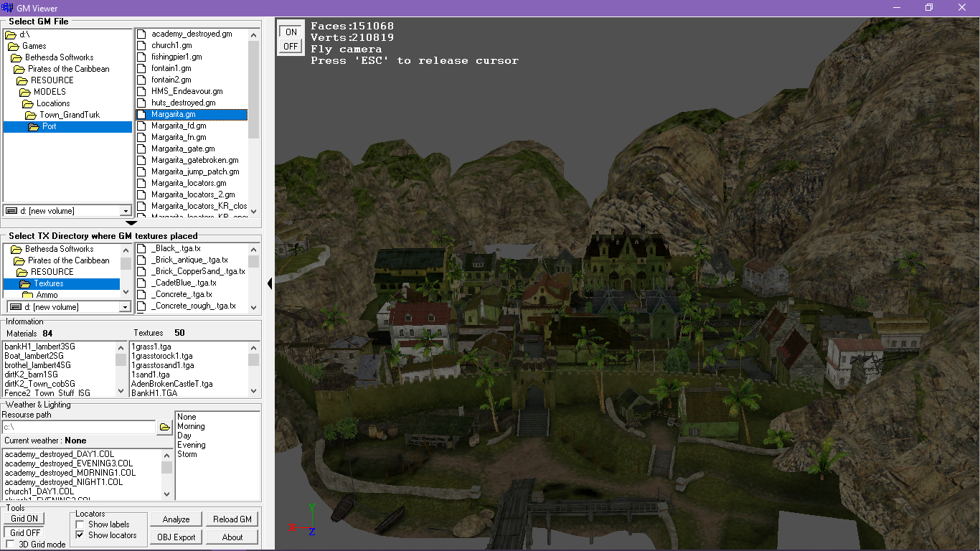
Task: Select the Day weather option
Action: [x=184, y=435]
